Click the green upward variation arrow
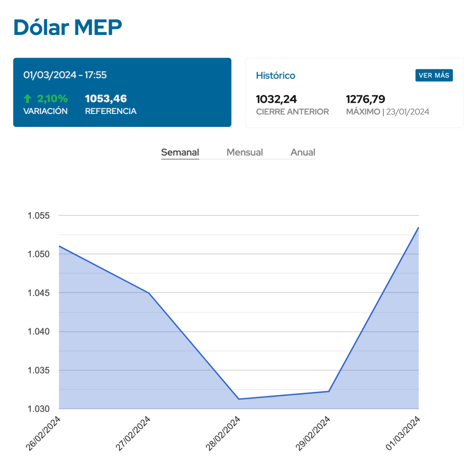 point(27,98)
